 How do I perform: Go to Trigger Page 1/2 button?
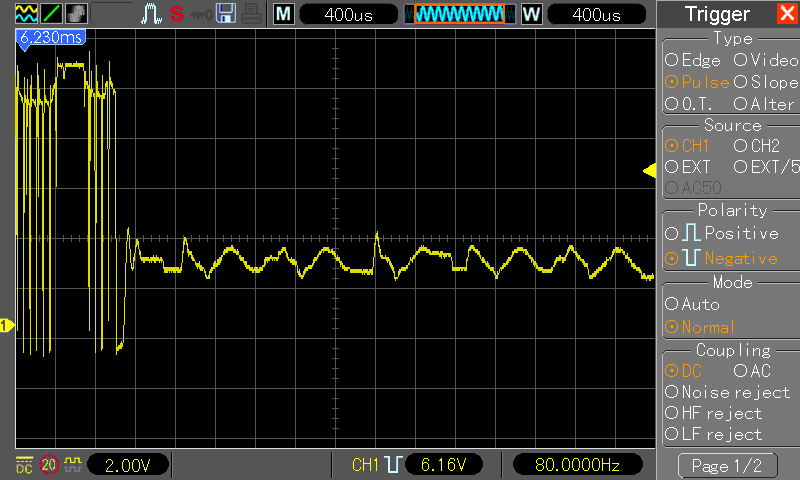(727, 465)
